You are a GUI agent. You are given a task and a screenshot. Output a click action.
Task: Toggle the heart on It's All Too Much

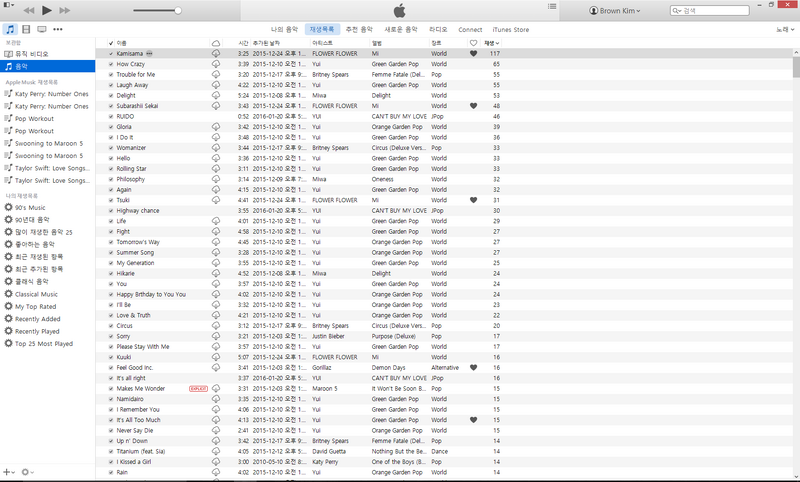point(473,420)
